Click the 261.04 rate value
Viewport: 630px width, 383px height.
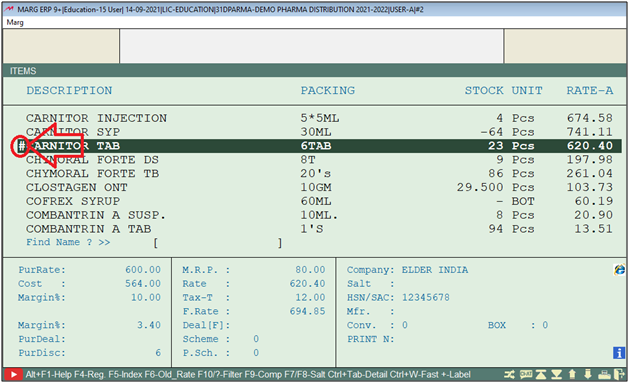590,174
